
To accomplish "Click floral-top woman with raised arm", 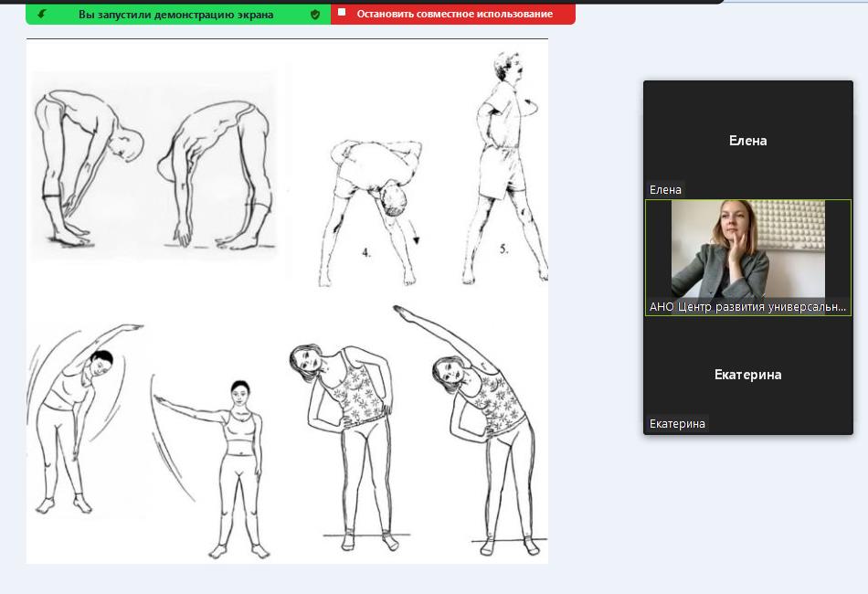I will (x=471, y=430).
